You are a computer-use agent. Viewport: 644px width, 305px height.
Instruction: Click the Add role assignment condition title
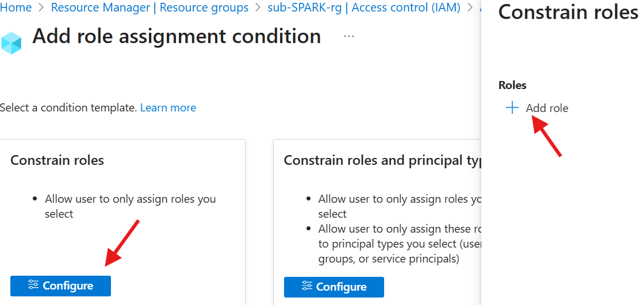point(177,36)
